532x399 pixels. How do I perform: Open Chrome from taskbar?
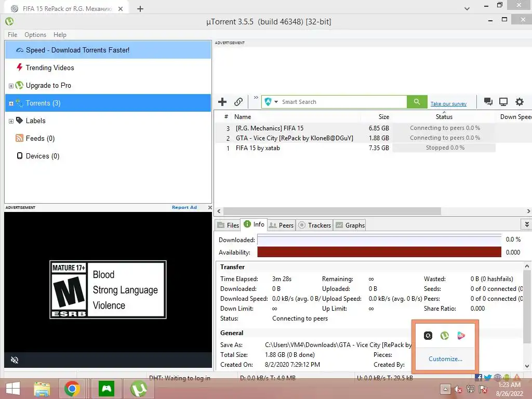tap(72, 389)
